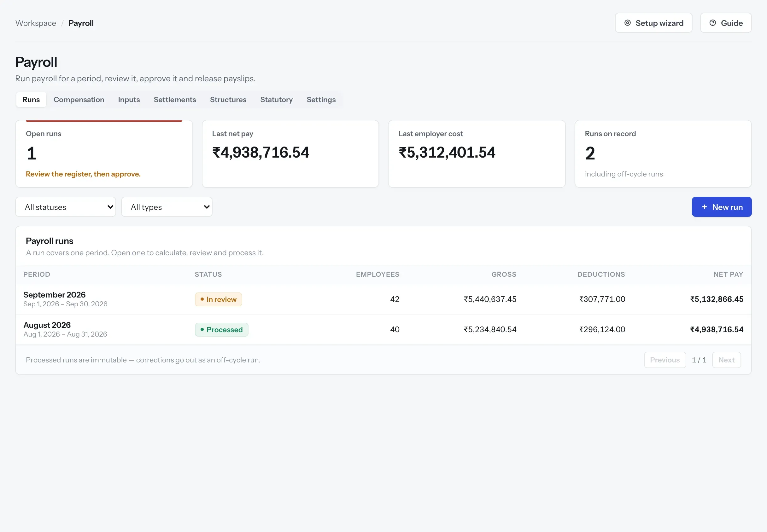The width and height of the screenshot is (767, 532).
Task: Open the All statuses dropdown
Action: pyautogui.click(x=66, y=207)
